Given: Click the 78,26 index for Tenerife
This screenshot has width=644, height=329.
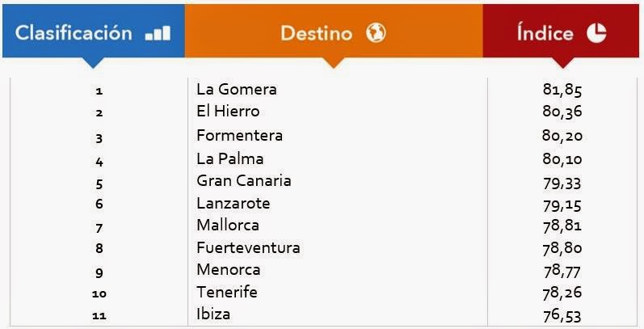Looking at the screenshot, I should 562,293.
